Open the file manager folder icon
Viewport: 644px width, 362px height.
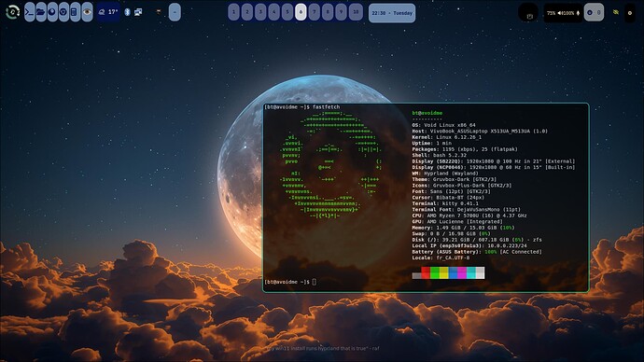tap(41, 12)
